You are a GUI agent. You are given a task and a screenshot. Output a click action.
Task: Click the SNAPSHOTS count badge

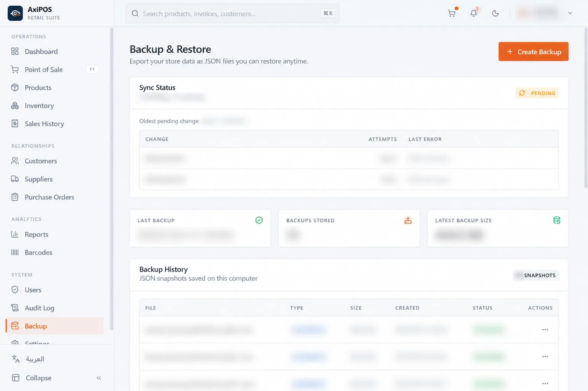click(536, 275)
